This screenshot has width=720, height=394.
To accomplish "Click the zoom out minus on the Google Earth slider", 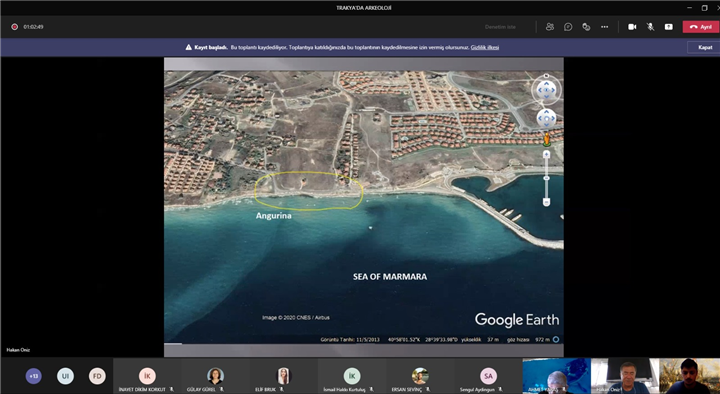I will click(x=546, y=202).
